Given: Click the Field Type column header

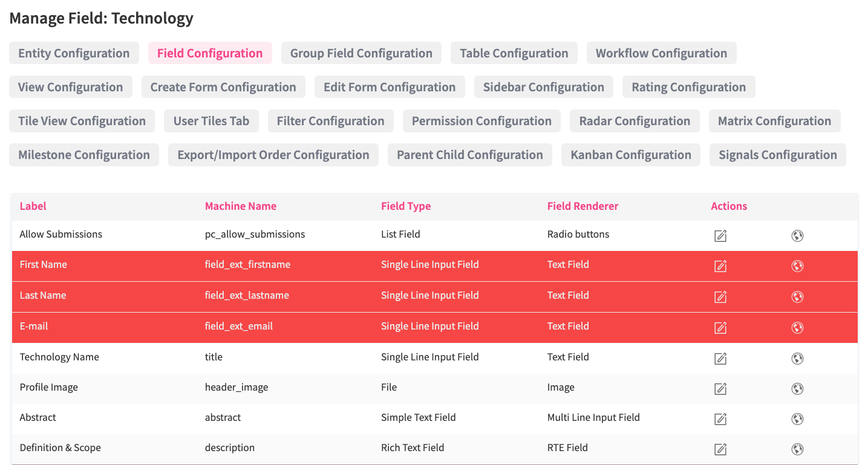Looking at the screenshot, I should 406,206.
